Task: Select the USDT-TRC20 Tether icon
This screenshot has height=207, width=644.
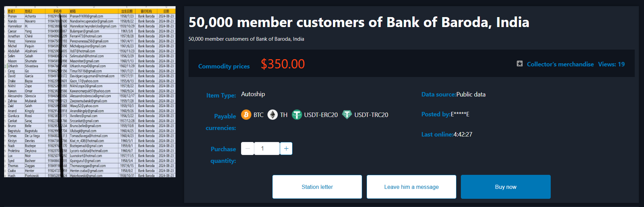Action: 347,115
